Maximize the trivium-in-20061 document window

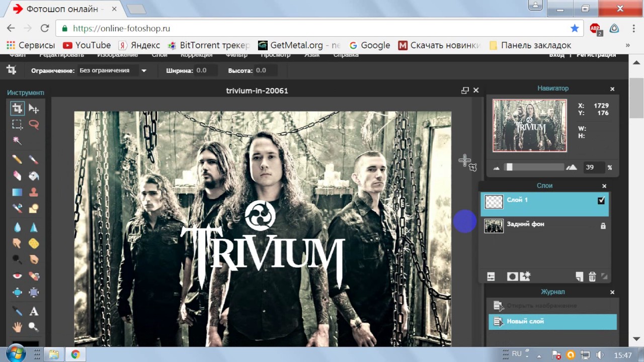[x=465, y=90]
